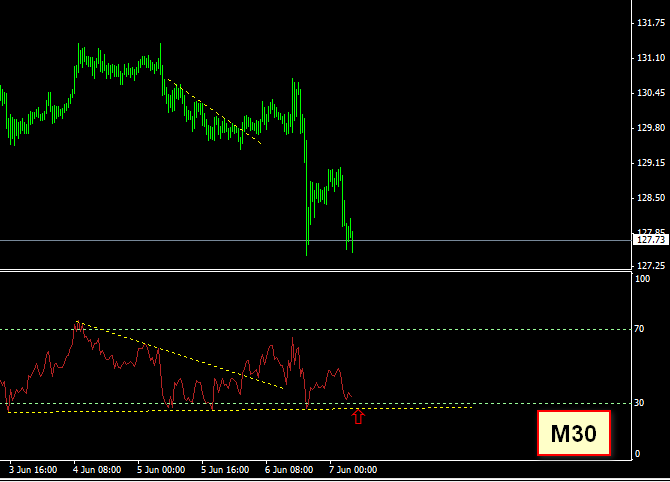The height and width of the screenshot is (482, 670).
Task: Click the 6 Jun 08:00 time label
Action: pyautogui.click(x=289, y=470)
